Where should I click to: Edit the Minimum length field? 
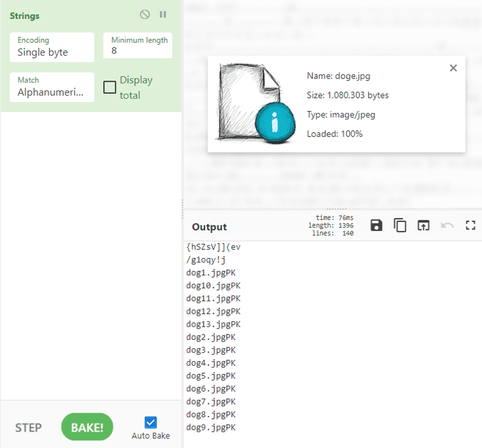pyautogui.click(x=137, y=45)
